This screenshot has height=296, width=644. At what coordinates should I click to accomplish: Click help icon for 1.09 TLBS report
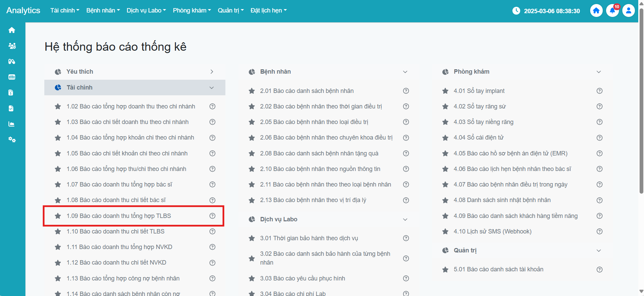pos(212,216)
